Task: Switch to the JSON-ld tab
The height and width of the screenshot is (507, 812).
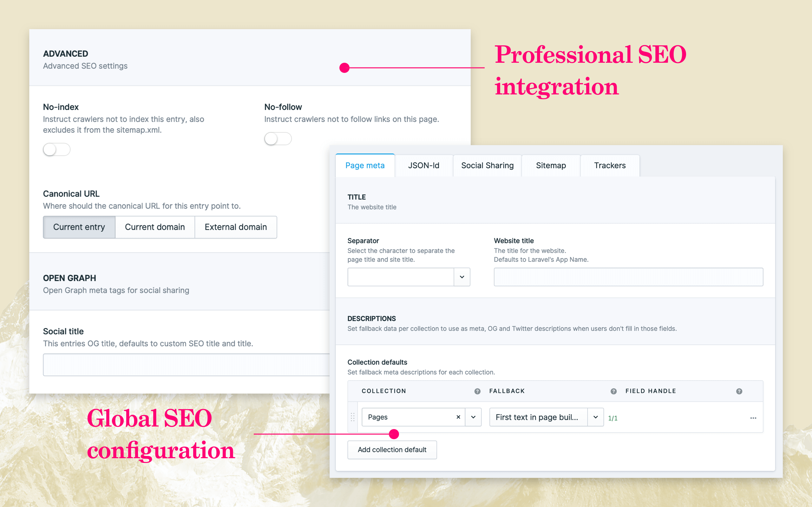Action: [423, 165]
